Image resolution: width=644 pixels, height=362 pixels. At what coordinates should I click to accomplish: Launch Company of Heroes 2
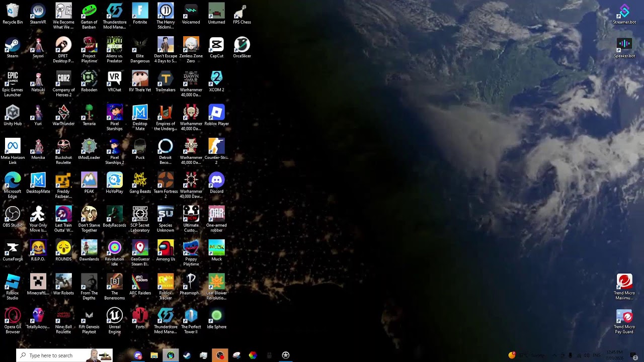(x=63, y=83)
